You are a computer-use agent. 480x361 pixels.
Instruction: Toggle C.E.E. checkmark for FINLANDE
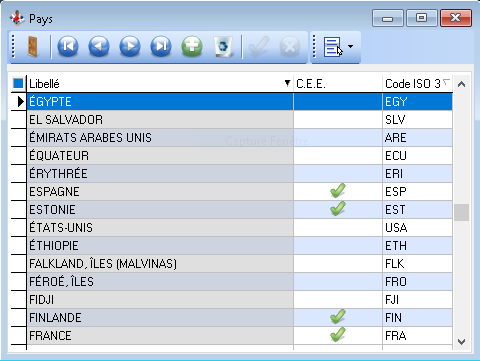tap(338, 317)
